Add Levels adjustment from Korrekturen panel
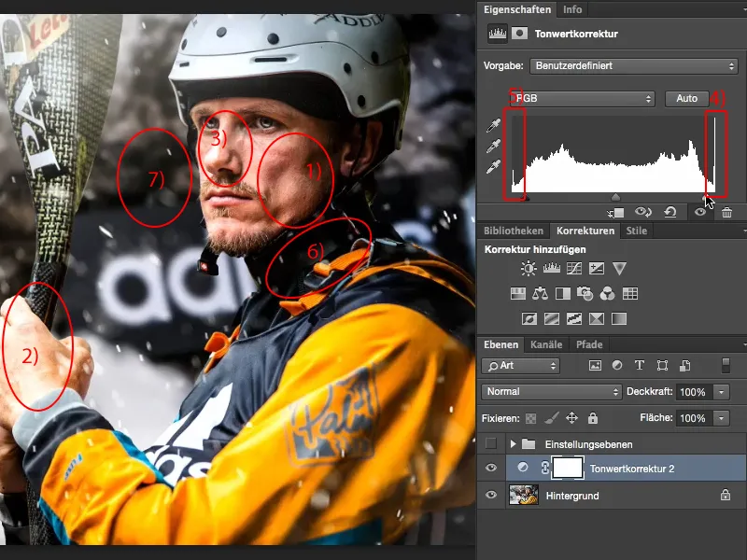This screenshot has height=560, width=747. (x=551, y=268)
